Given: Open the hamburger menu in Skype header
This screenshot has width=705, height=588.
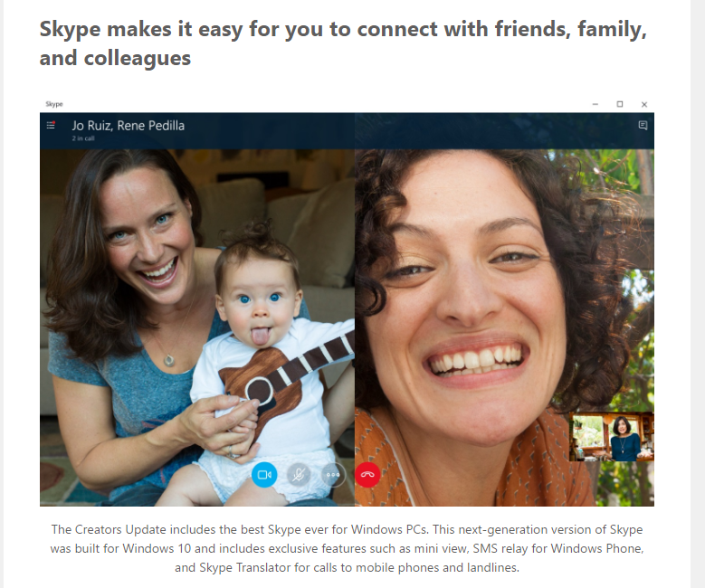Looking at the screenshot, I should pyautogui.click(x=51, y=126).
